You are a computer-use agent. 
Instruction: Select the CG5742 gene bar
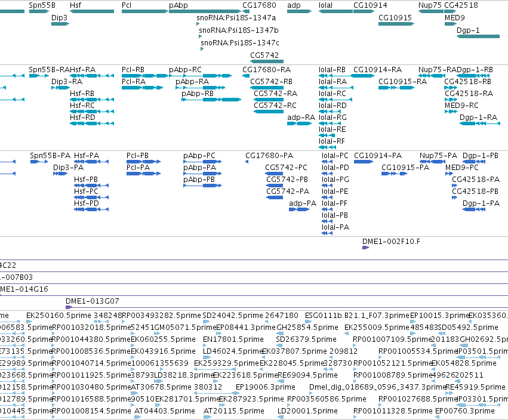coord(267,61)
